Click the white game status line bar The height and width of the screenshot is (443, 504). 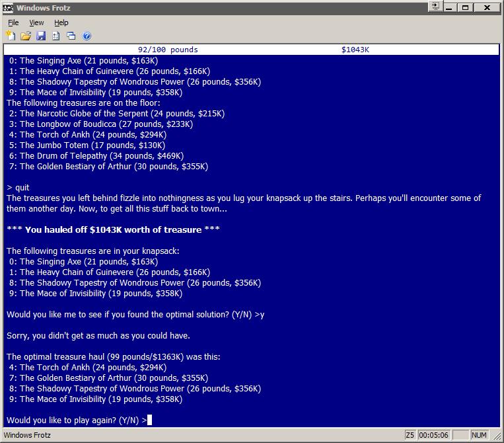(252, 50)
